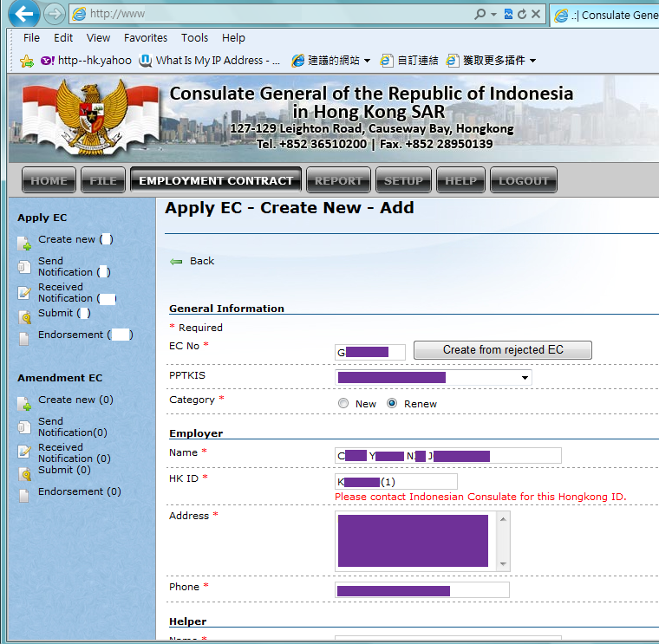Screen dimensions: 659x644
Task: Open the EMPLOYMENT CONTRACT navigation tab
Action: [216, 180]
